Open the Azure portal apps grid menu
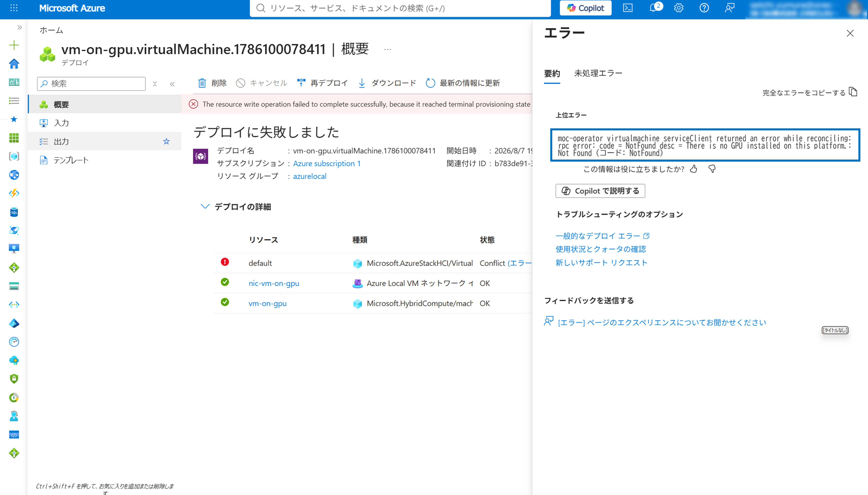This screenshot has height=495, width=868. [14, 8]
